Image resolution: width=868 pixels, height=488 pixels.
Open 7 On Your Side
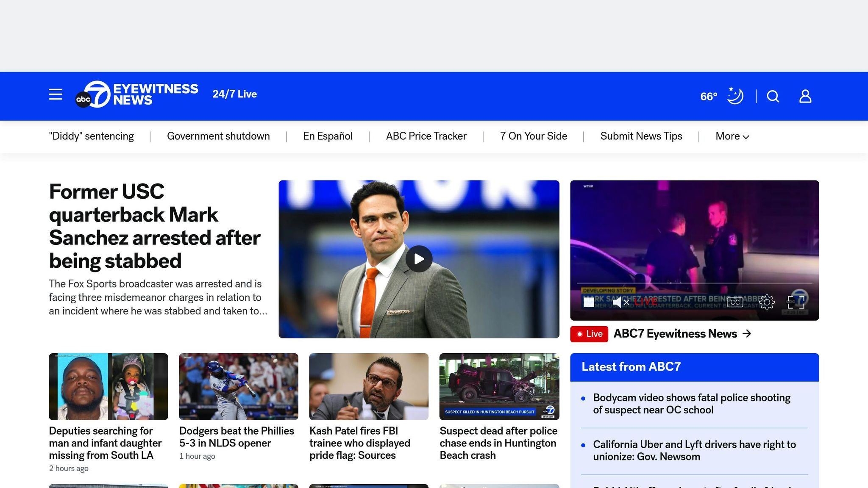click(x=534, y=136)
